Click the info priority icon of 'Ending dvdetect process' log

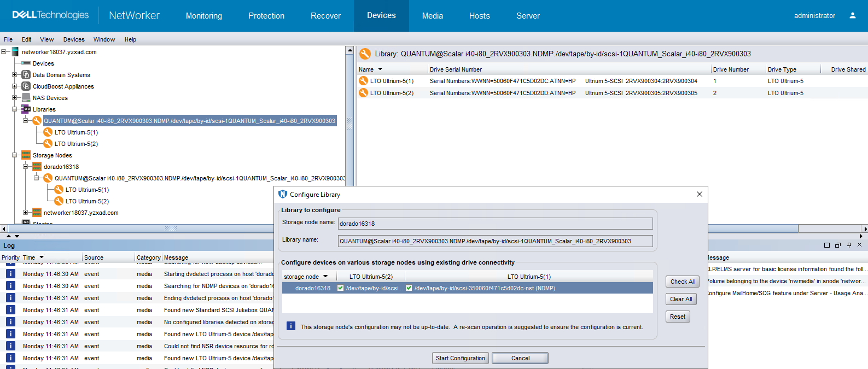[x=10, y=298]
